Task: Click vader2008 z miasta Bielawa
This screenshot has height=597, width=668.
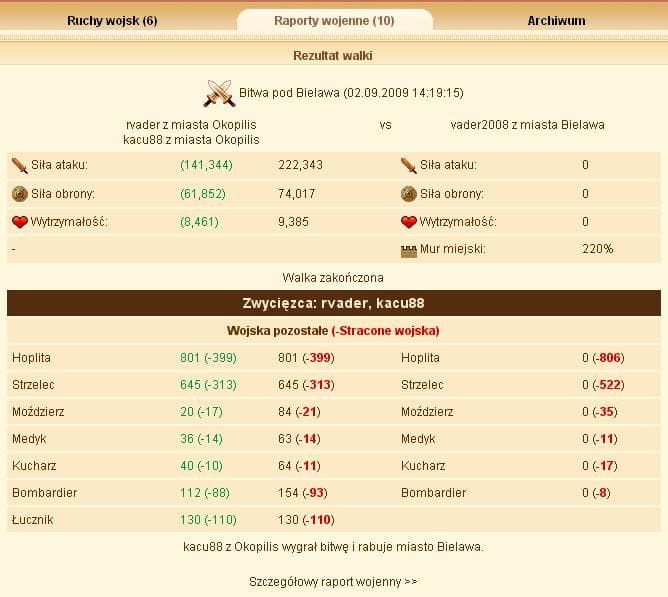Action: pos(527,125)
